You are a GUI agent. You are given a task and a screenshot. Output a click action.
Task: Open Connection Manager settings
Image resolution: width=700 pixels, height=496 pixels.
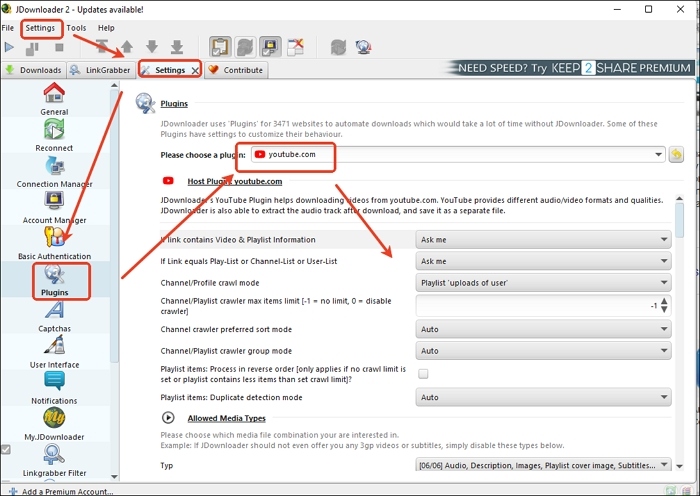(x=54, y=172)
